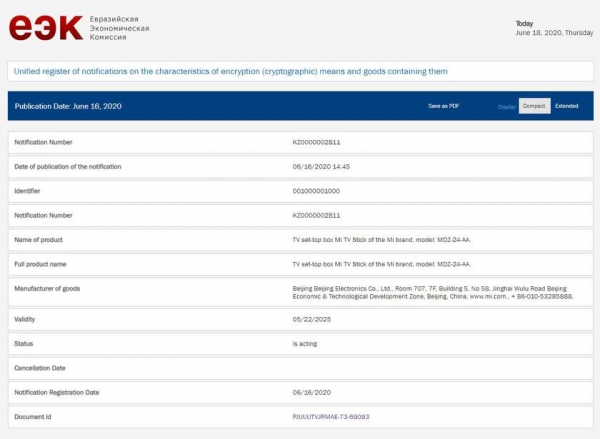Viewport: 600px width, 439px height.
Task: Select Notification Registration Date value 06/16/2020
Action: point(311,393)
